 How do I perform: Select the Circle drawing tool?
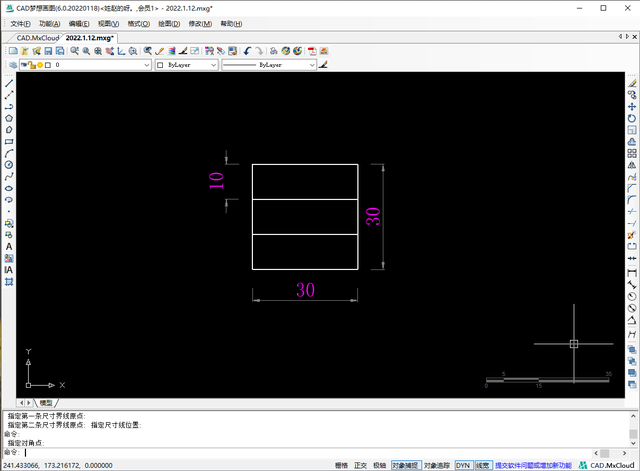coord(9,165)
